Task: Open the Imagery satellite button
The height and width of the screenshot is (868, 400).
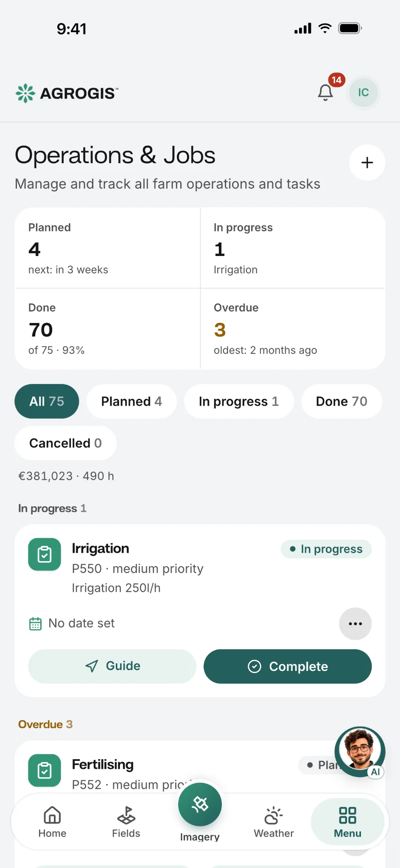Action: (x=200, y=804)
